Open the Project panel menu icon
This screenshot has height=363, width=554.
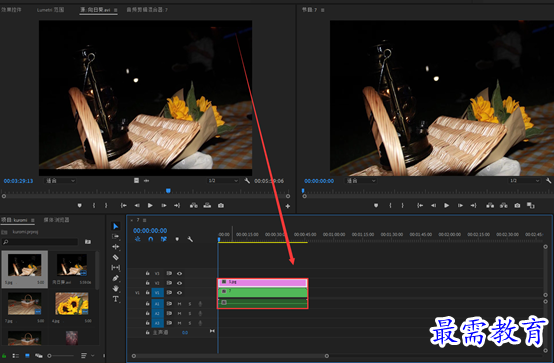pyautogui.click(x=33, y=220)
